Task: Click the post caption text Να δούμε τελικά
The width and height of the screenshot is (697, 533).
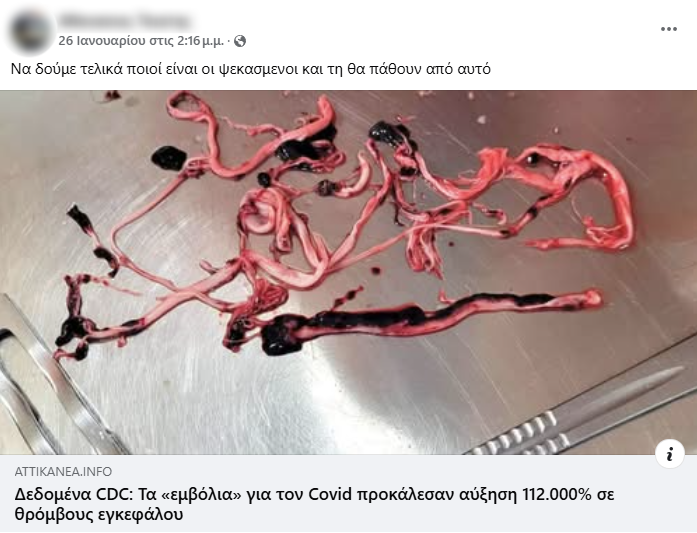Action: point(251,69)
